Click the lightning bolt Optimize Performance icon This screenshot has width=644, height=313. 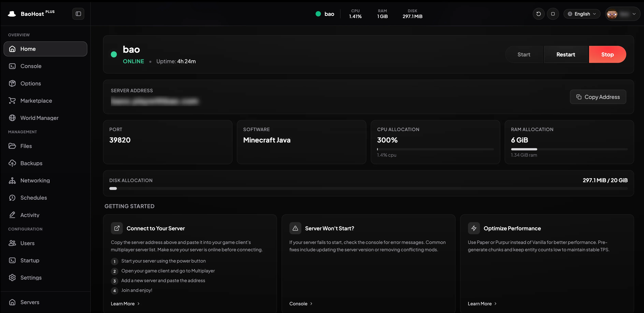click(x=474, y=228)
